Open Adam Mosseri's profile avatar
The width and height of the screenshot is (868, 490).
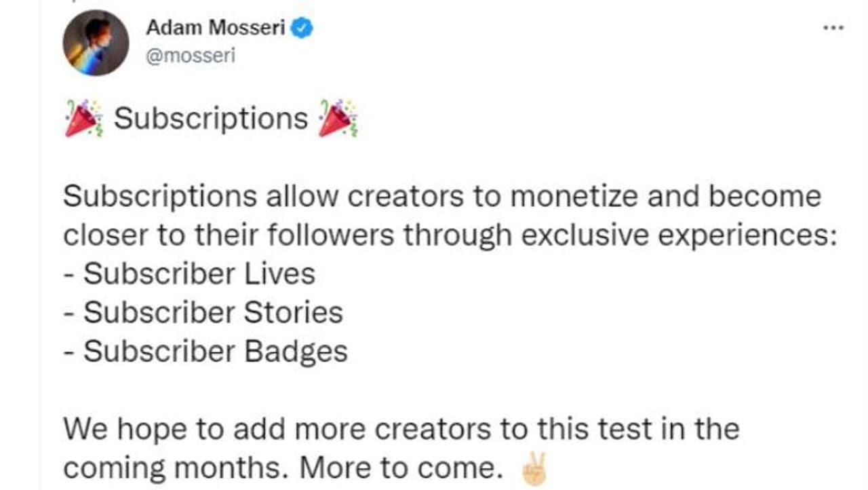[96, 43]
